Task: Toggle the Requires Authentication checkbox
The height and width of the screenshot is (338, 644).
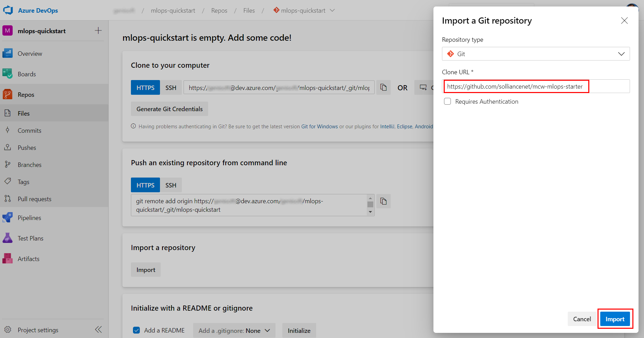Action: [447, 101]
